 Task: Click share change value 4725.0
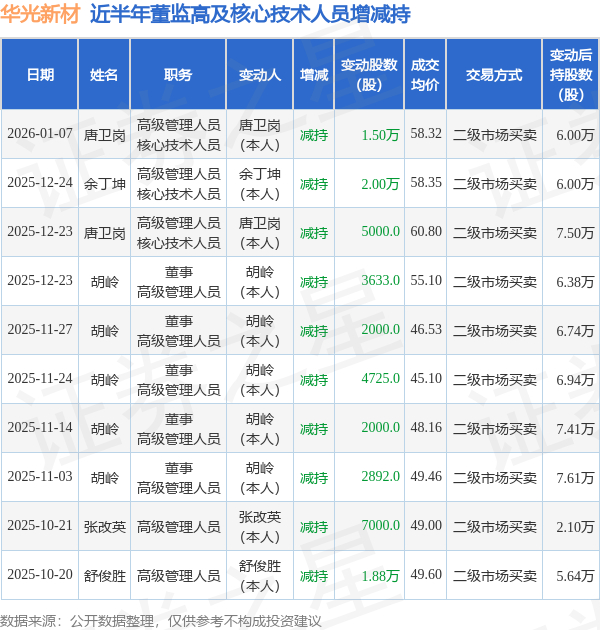pos(380,379)
